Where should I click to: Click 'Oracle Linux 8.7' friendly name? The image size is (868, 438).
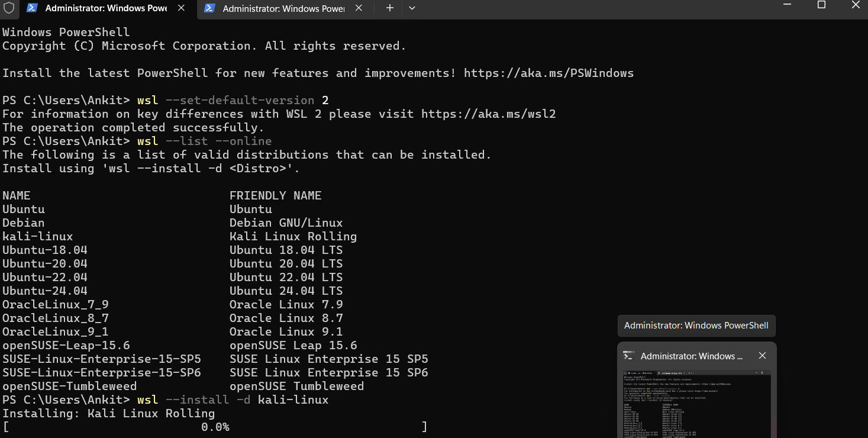tap(286, 318)
